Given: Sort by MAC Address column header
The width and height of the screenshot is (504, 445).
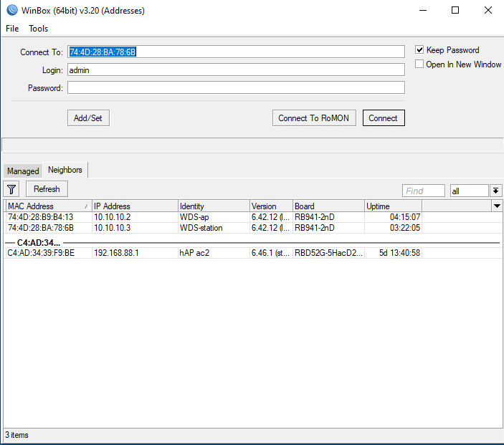Looking at the screenshot, I should 49,206.
